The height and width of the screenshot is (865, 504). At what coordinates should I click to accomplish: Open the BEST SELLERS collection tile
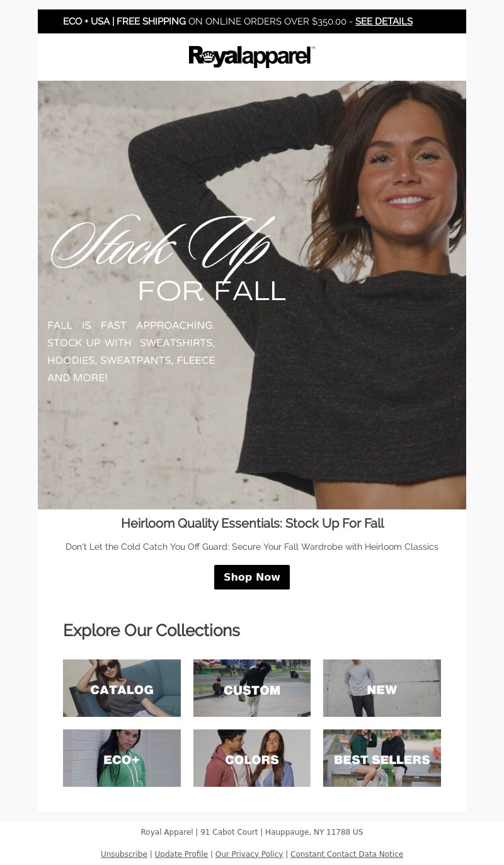[x=382, y=758]
